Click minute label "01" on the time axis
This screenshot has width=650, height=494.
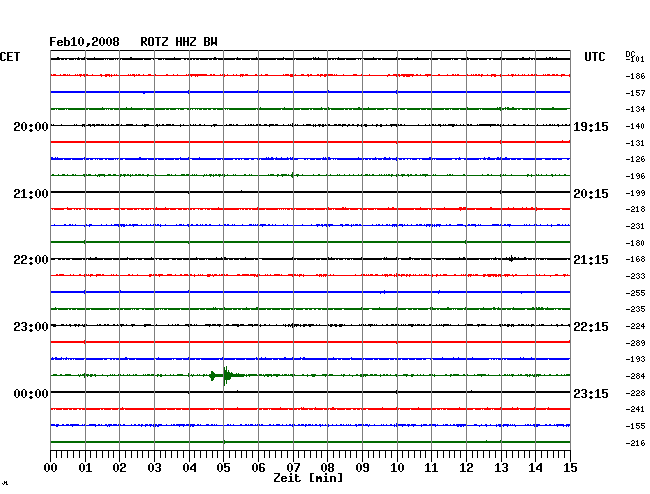(x=85, y=468)
